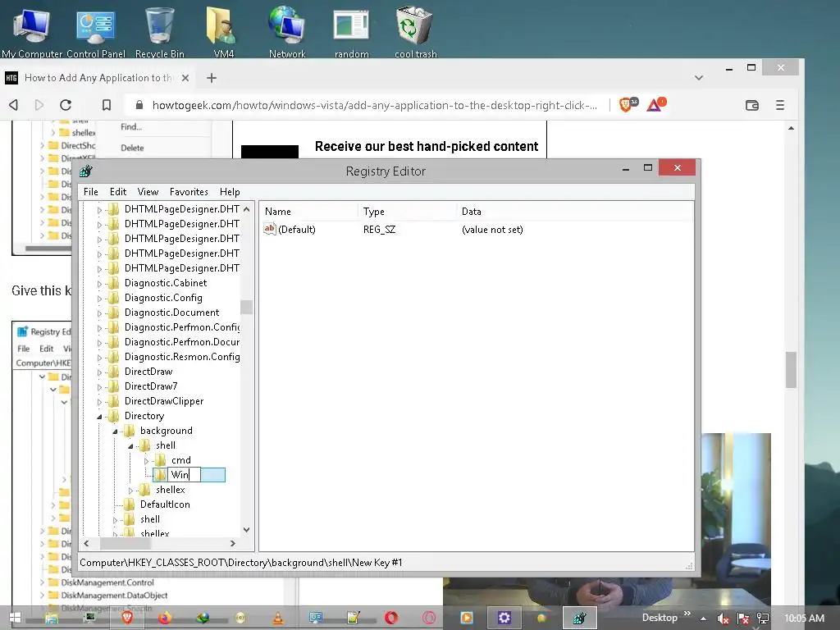Click the browser forward arrow
This screenshot has height=630, width=840.
[39, 105]
